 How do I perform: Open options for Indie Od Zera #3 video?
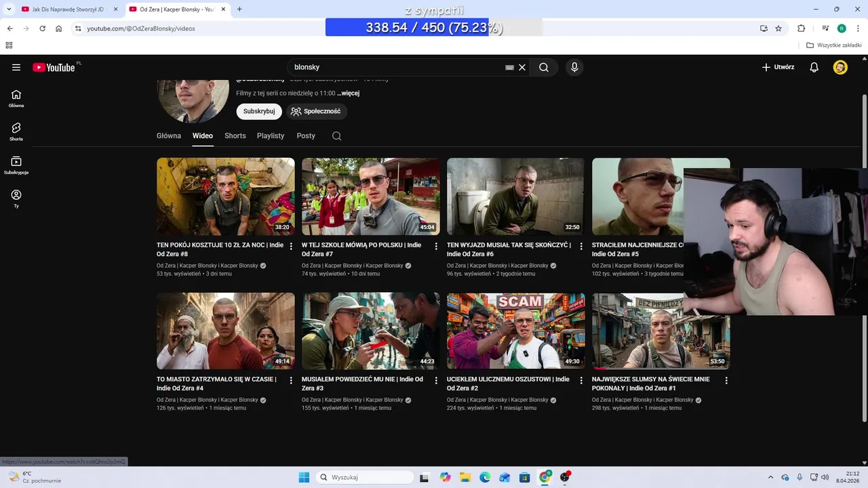pos(436,380)
